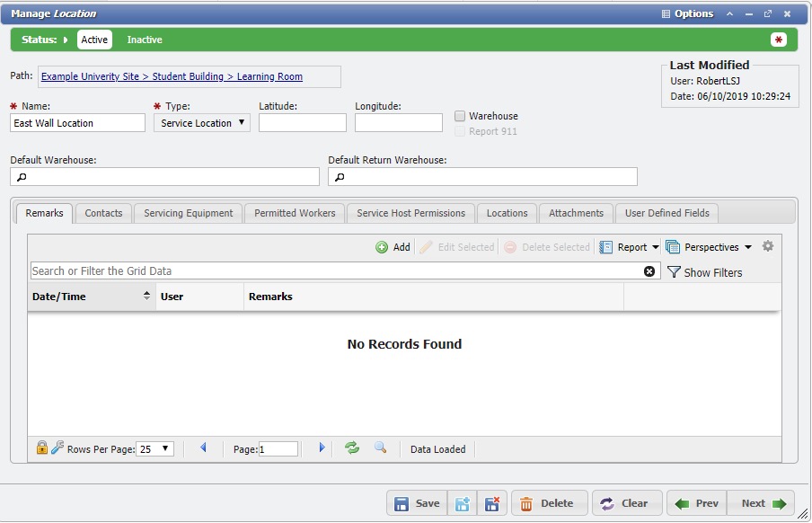Click the grid settings gear icon
This screenshot has width=812, height=523.
[767, 247]
